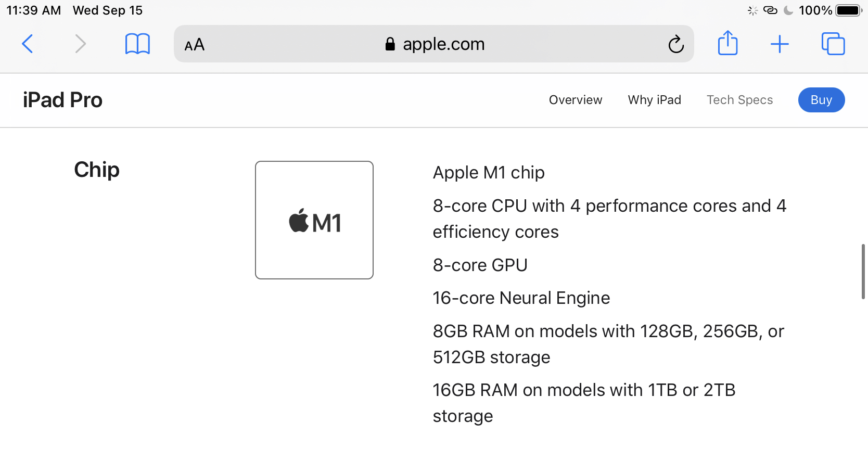Tap the Apple M1 chip image
Screen dimensions: 868x461
(314, 220)
